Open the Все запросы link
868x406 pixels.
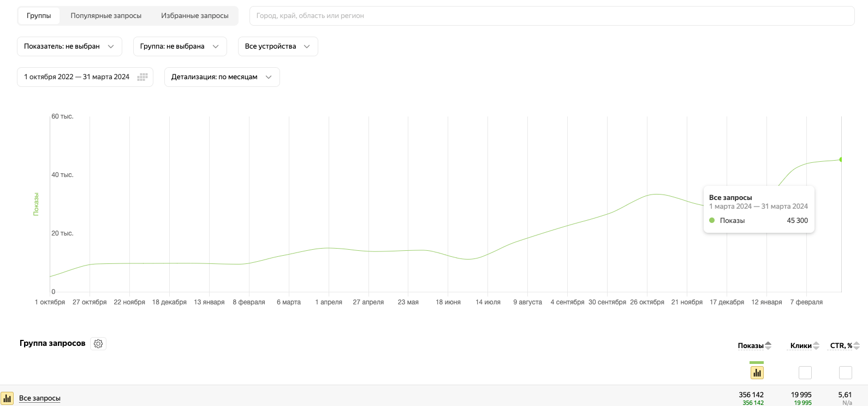[40, 398]
